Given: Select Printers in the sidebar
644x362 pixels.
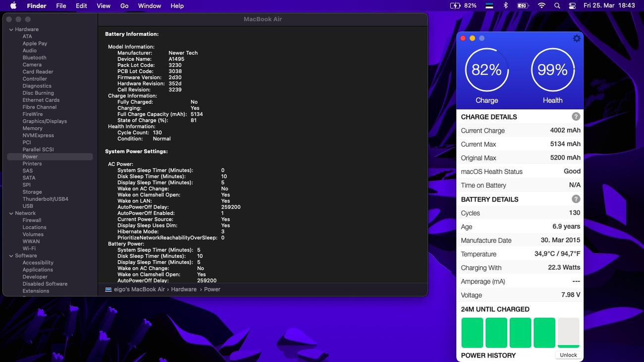Looking at the screenshot, I should point(32,163).
